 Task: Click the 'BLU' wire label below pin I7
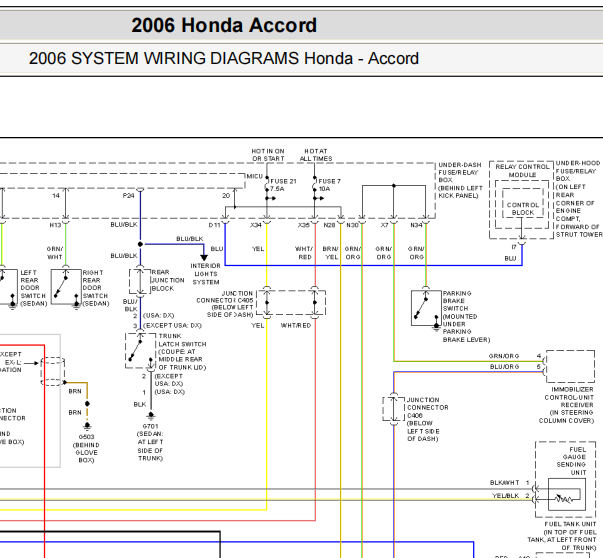pos(510,258)
